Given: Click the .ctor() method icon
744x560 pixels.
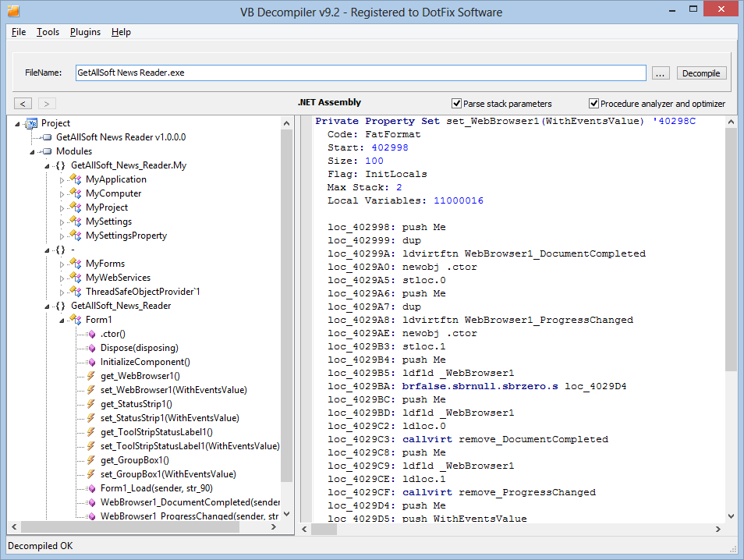Looking at the screenshot, I should coord(91,334).
